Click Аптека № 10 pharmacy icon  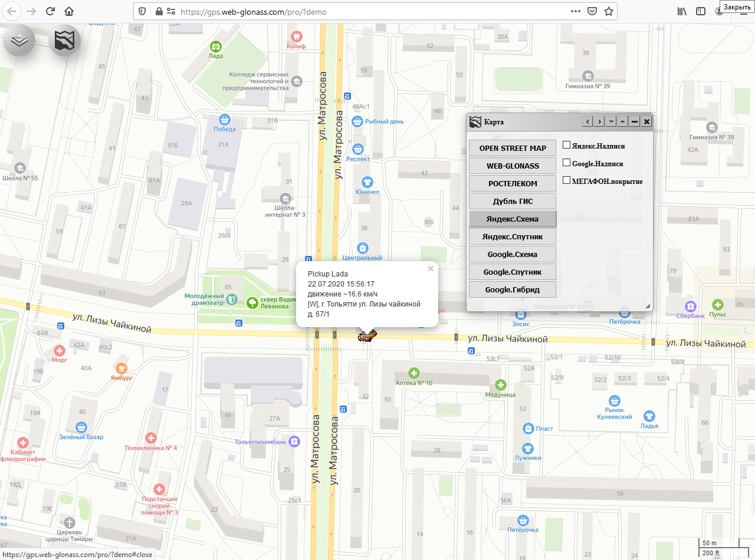coord(414,373)
